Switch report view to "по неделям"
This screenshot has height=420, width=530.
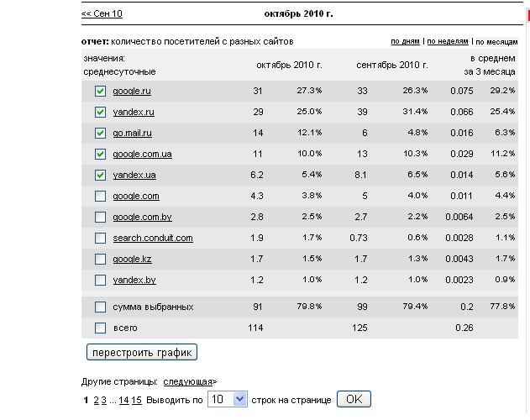point(448,41)
